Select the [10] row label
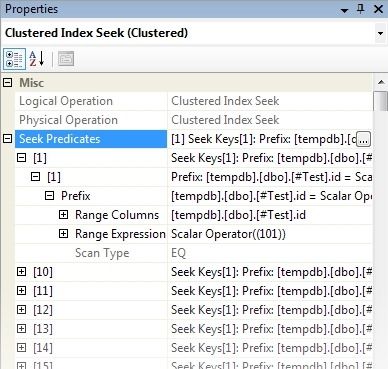The width and height of the screenshot is (388, 369). tap(43, 272)
